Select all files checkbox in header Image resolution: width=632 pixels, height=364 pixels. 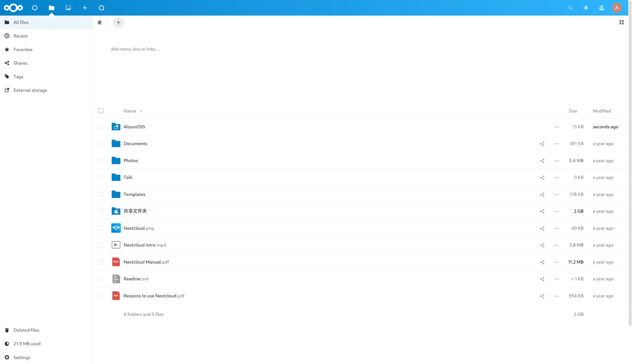pos(101,111)
